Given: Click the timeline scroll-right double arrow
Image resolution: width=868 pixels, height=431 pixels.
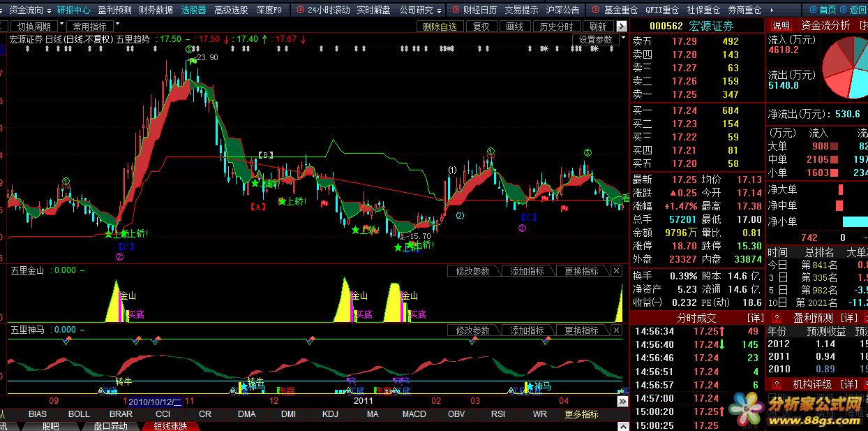Looking at the screenshot, I should pos(622,402).
